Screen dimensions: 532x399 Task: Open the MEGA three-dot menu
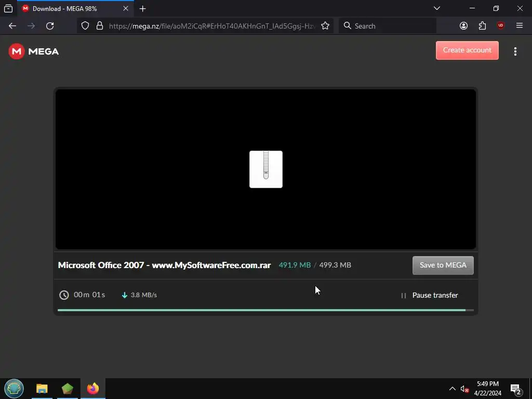[x=515, y=51]
